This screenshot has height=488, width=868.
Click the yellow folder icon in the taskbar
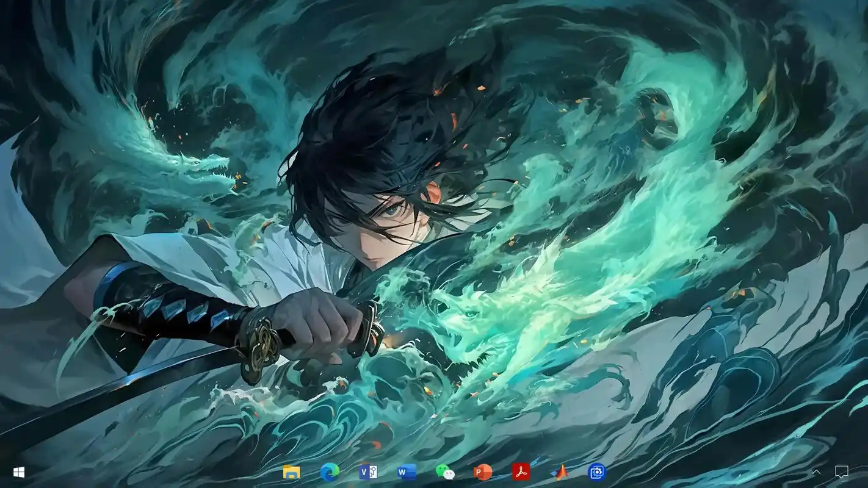tap(291, 472)
